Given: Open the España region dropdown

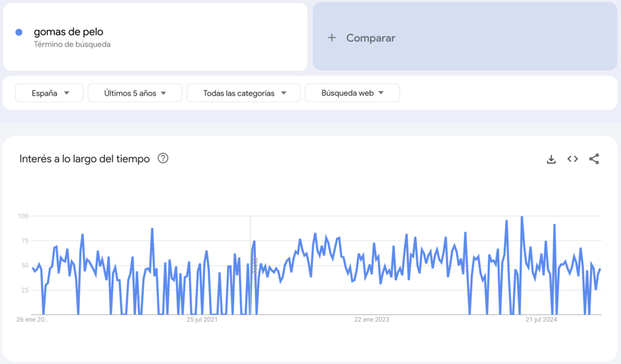Looking at the screenshot, I should pos(49,93).
